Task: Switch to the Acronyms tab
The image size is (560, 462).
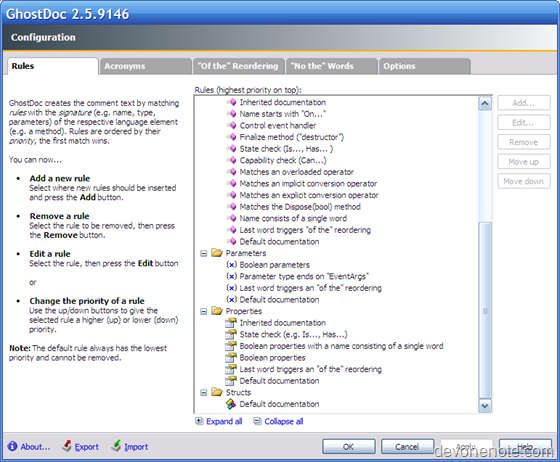Action: click(145, 66)
